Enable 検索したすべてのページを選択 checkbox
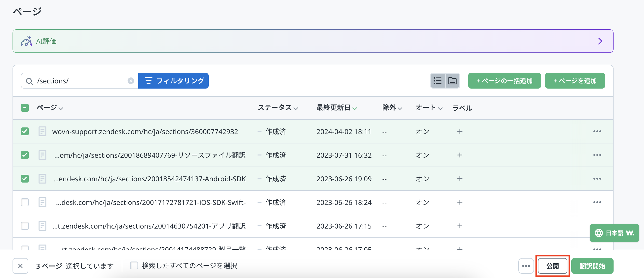This screenshot has width=644, height=278. coord(134,265)
